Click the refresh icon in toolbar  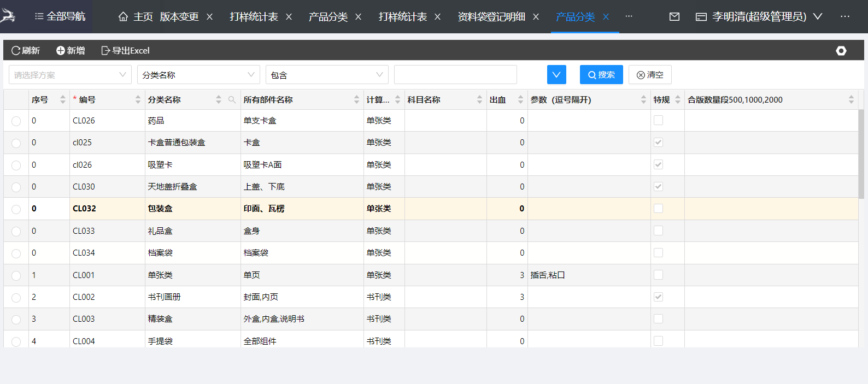15,51
